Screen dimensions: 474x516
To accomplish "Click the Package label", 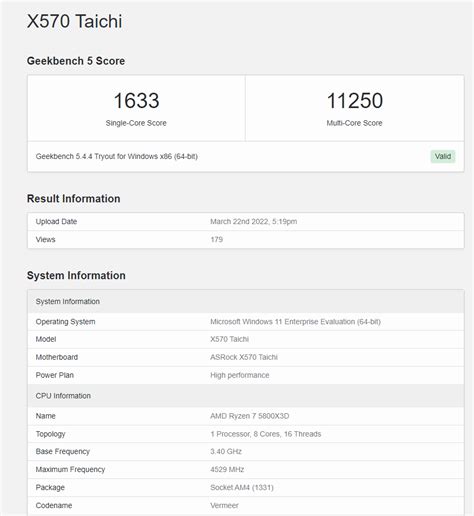I will click(50, 488).
